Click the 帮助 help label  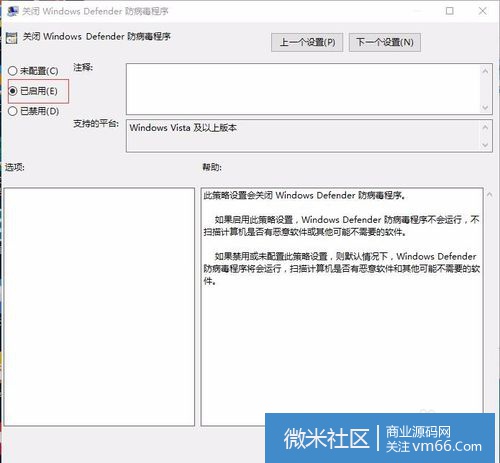(x=212, y=167)
